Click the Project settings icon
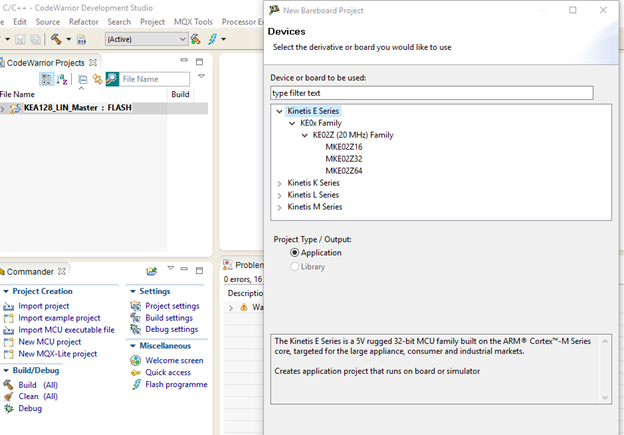624x435 pixels. pos(136,306)
